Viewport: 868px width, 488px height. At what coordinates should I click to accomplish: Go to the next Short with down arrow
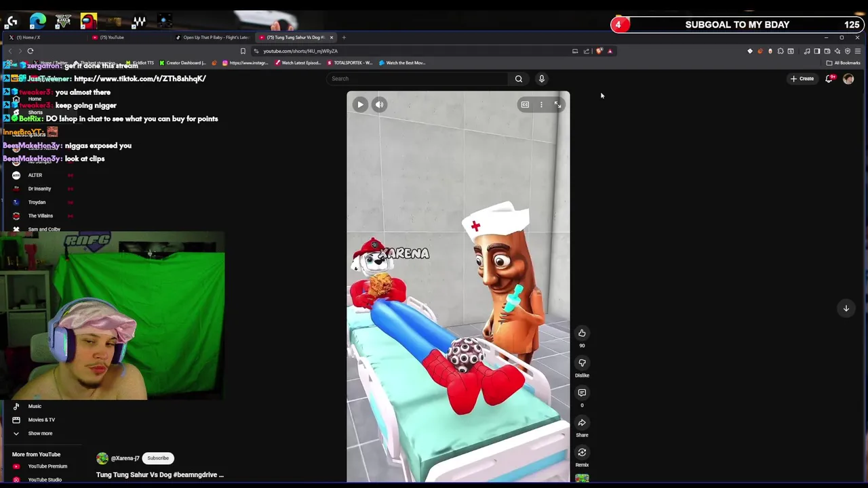[x=846, y=308]
